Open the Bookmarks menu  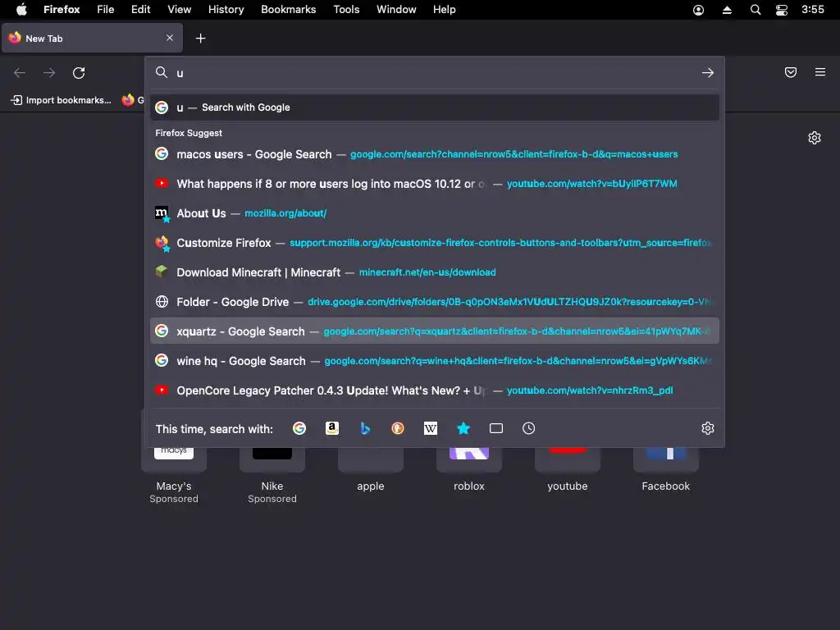pyautogui.click(x=288, y=10)
